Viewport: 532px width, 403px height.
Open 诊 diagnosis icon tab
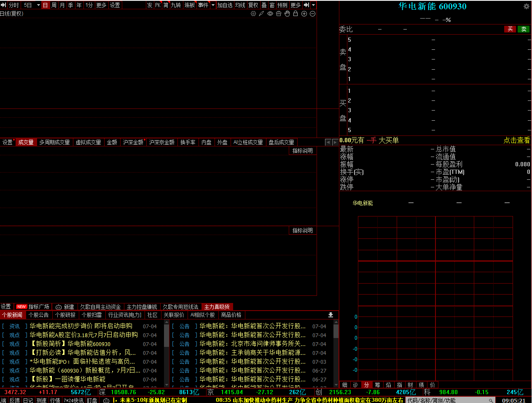click(355, 385)
